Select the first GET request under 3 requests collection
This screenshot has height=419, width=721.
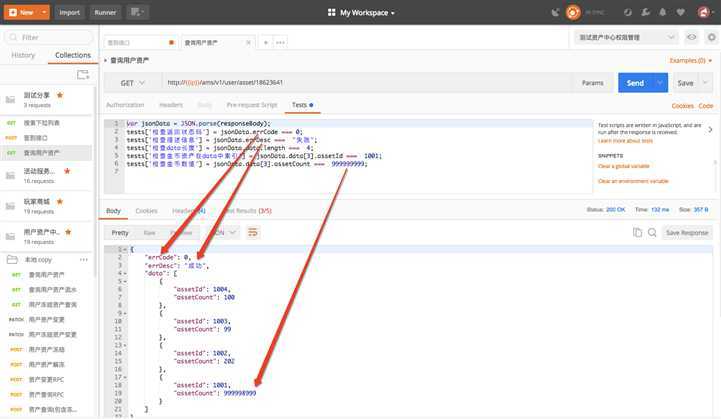(46, 123)
